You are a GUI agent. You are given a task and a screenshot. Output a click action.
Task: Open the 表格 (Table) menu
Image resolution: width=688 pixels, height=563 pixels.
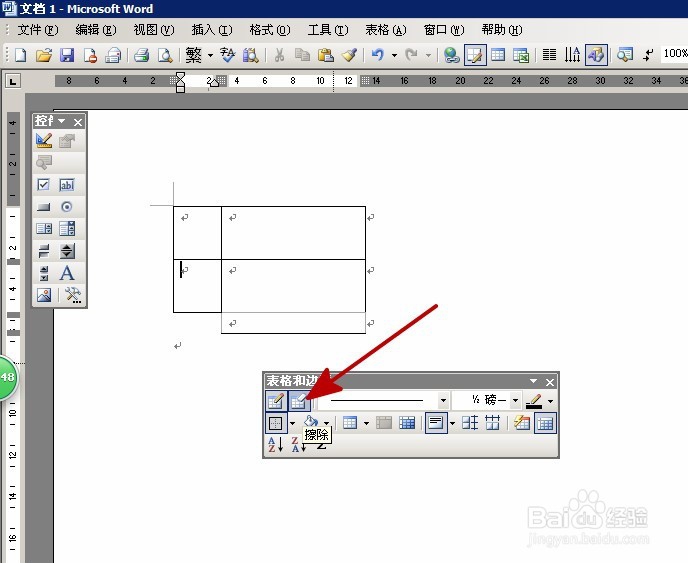(x=386, y=30)
